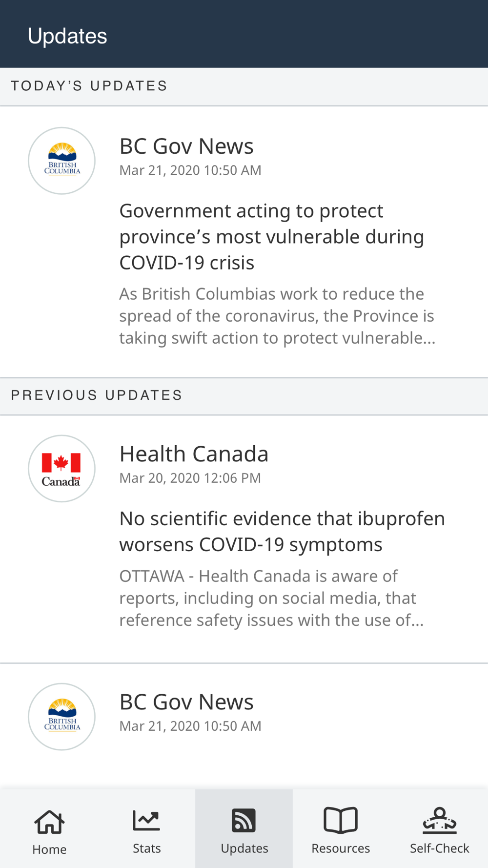Select the Updates feed icon
Screen dimensions: 488x868
point(244,820)
